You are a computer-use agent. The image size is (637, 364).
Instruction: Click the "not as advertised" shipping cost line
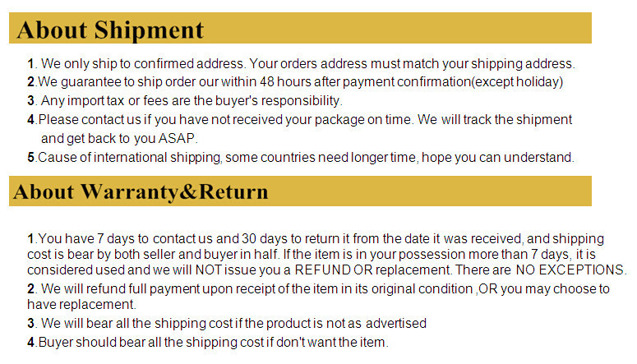click(x=227, y=323)
